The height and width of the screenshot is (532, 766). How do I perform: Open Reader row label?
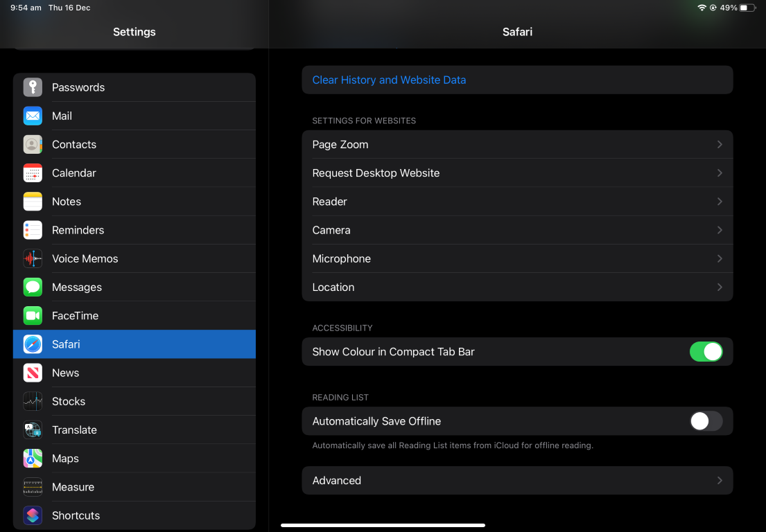330,202
